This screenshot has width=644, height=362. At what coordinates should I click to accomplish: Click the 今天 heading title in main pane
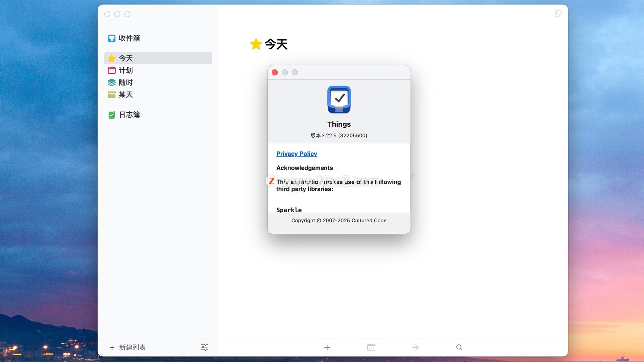(x=276, y=44)
